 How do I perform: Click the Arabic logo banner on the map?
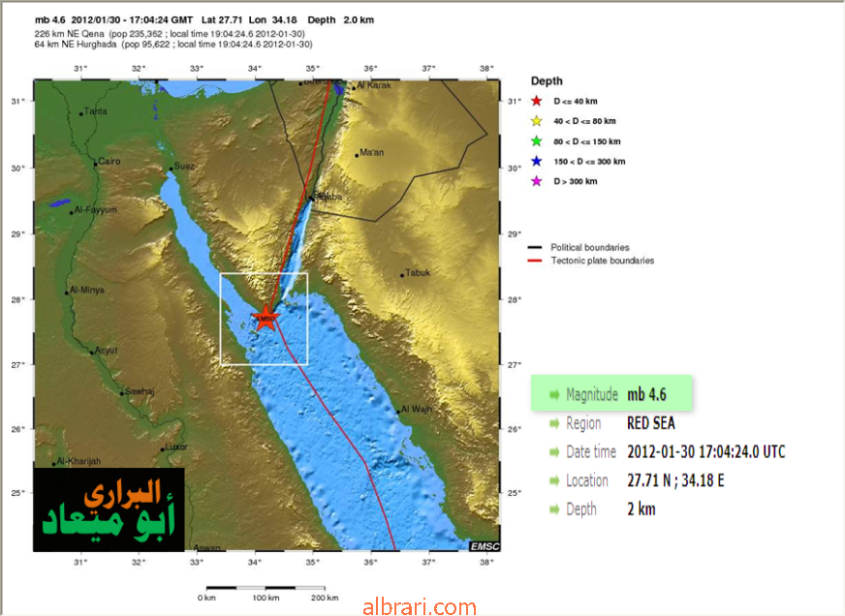(x=109, y=509)
